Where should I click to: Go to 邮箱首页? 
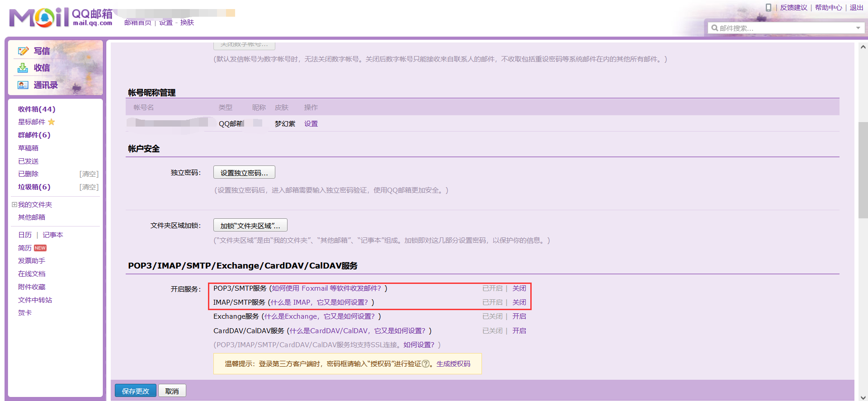tap(138, 23)
